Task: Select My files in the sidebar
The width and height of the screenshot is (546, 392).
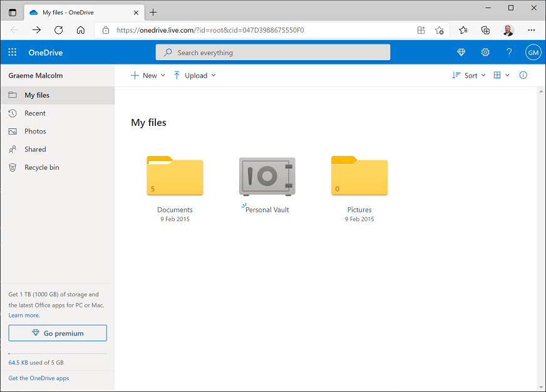Action: [58, 95]
